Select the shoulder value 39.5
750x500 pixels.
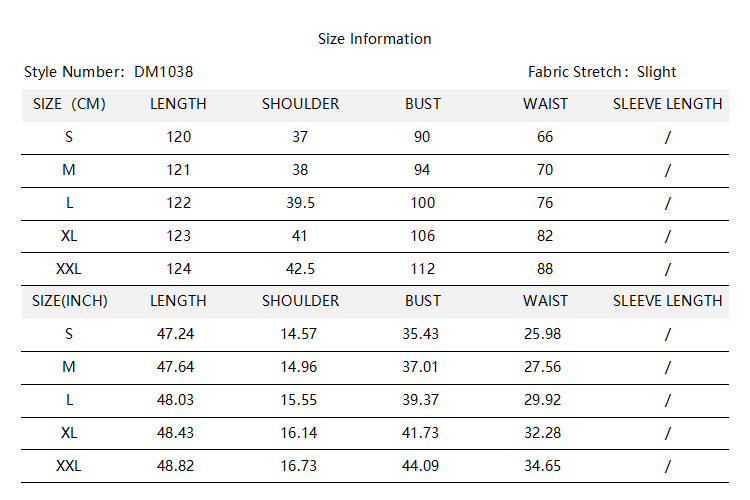(300, 203)
